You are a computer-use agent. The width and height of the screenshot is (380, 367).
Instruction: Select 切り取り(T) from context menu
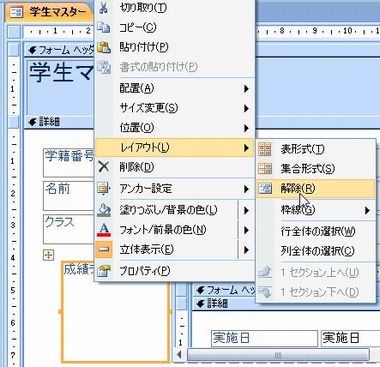(x=175, y=8)
